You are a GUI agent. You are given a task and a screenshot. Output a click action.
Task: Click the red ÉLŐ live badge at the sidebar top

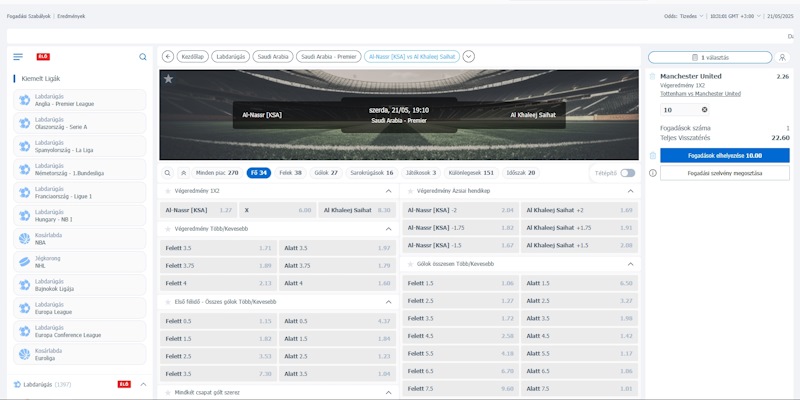(43, 57)
